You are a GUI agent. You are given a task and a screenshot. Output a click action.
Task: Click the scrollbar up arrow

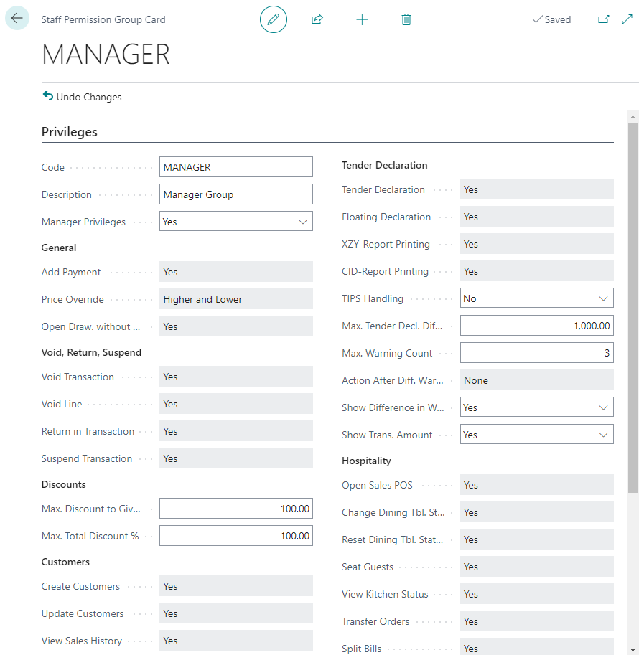coord(633,117)
